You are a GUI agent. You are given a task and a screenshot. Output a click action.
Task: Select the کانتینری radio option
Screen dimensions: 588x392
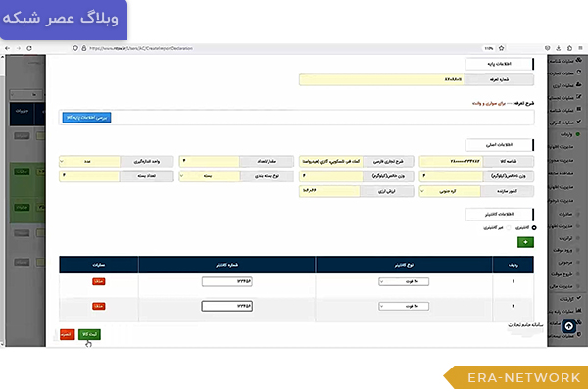coord(533,227)
